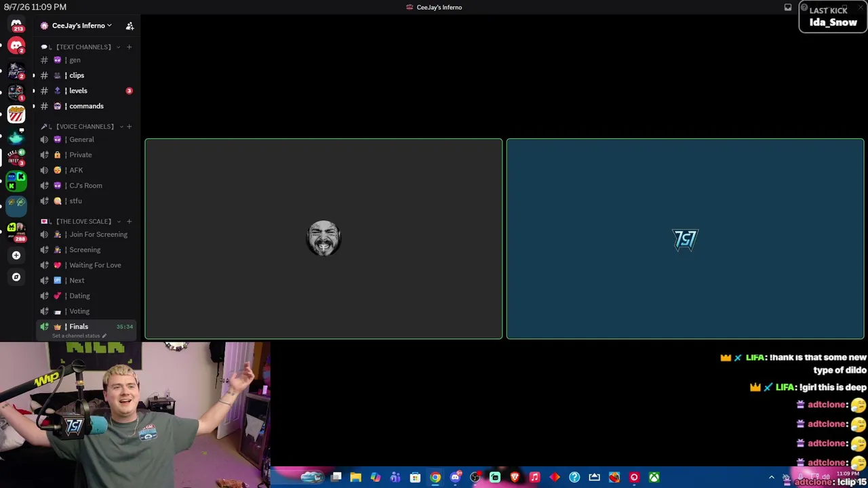Image resolution: width=868 pixels, height=488 pixels.
Task: Show hidden system tray icons arrow
Action: point(771,477)
